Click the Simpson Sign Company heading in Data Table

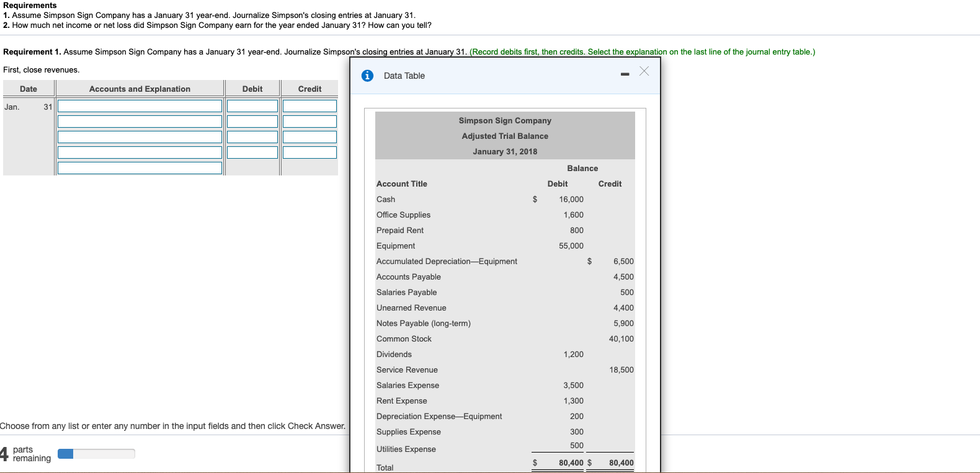[x=505, y=120]
